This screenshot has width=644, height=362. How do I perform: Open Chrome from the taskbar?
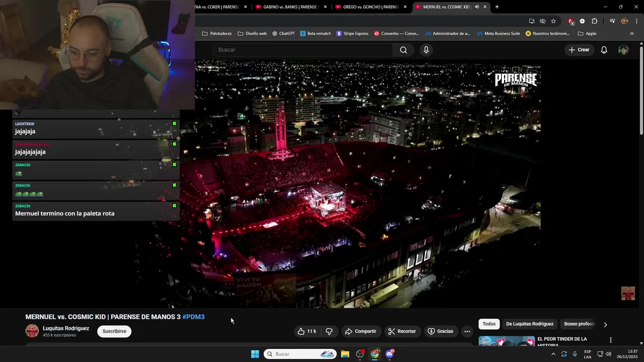coord(375,354)
